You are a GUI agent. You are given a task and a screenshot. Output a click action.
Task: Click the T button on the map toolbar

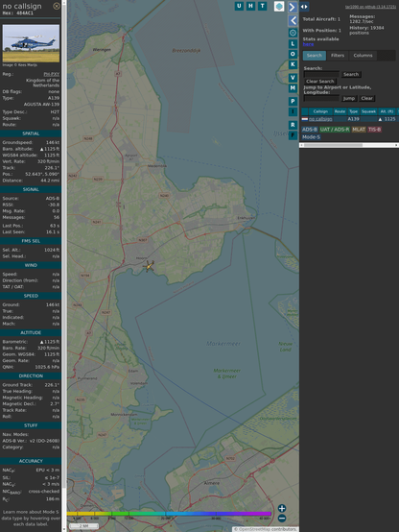tap(262, 6)
